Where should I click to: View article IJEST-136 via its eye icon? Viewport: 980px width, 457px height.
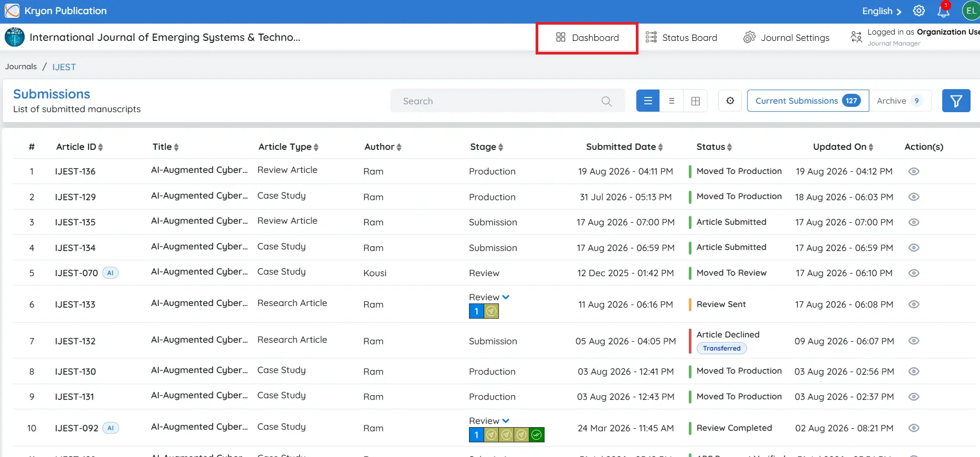click(914, 171)
